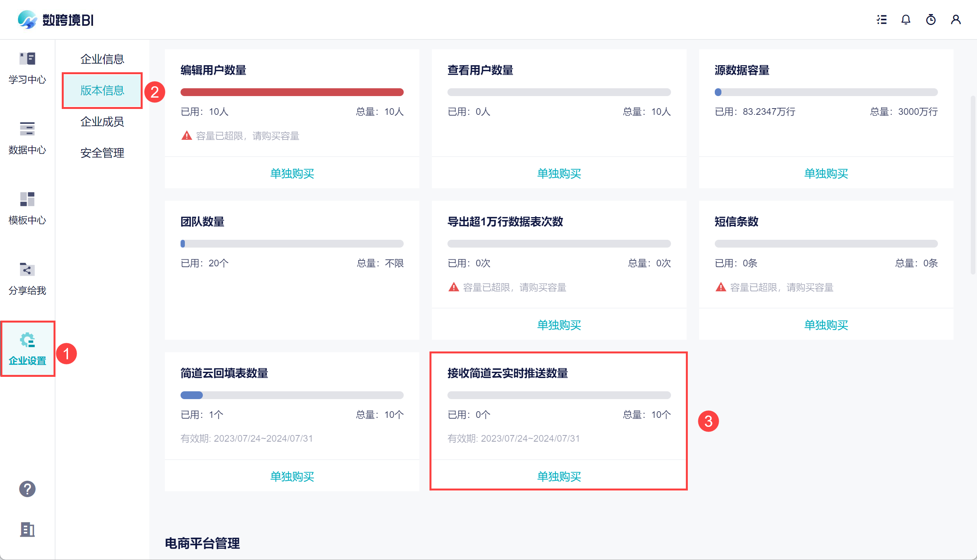Select 版本信息 menu item
The height and width of the screenshot is (560, 977).
[102, 90]
